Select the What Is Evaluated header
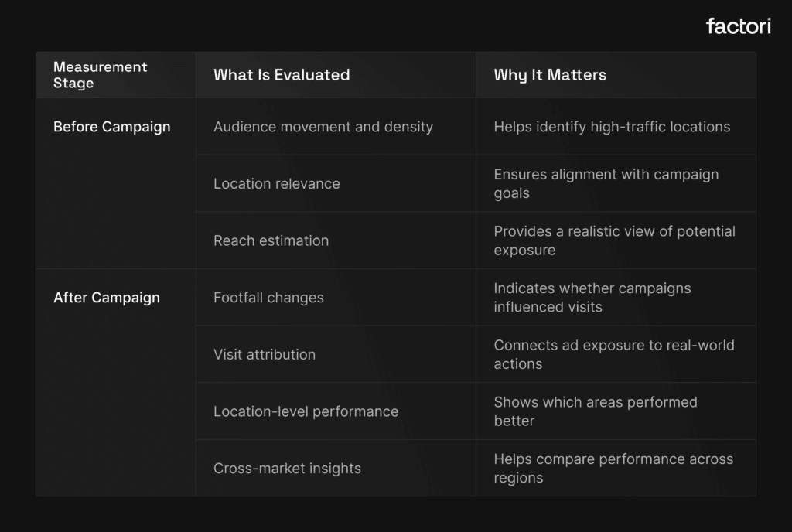The image size is (792, 532). coord(282,75)
